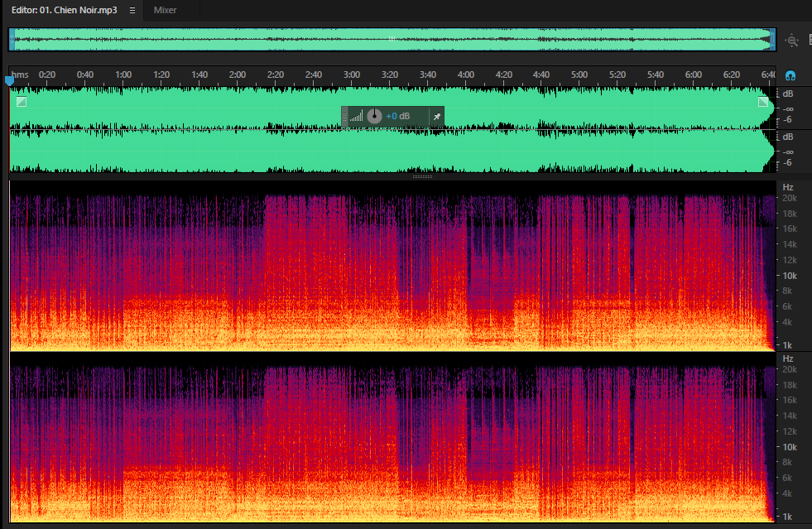Click the blue playhead marker on ruler
Viewport: 812px width, 529px height.
[9, 81]
